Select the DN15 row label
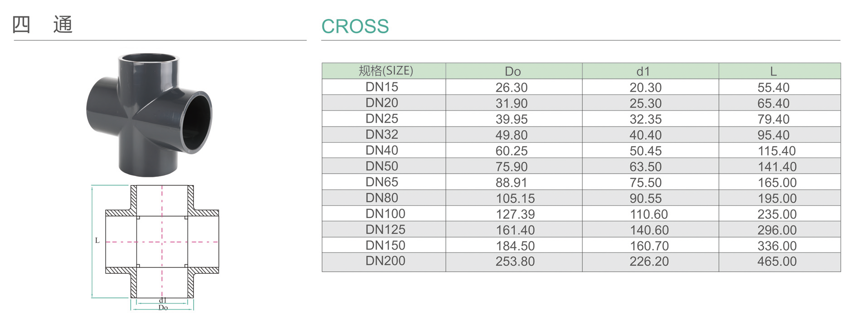The width and height of the screenshot is (868, 322). coord(382,87)
